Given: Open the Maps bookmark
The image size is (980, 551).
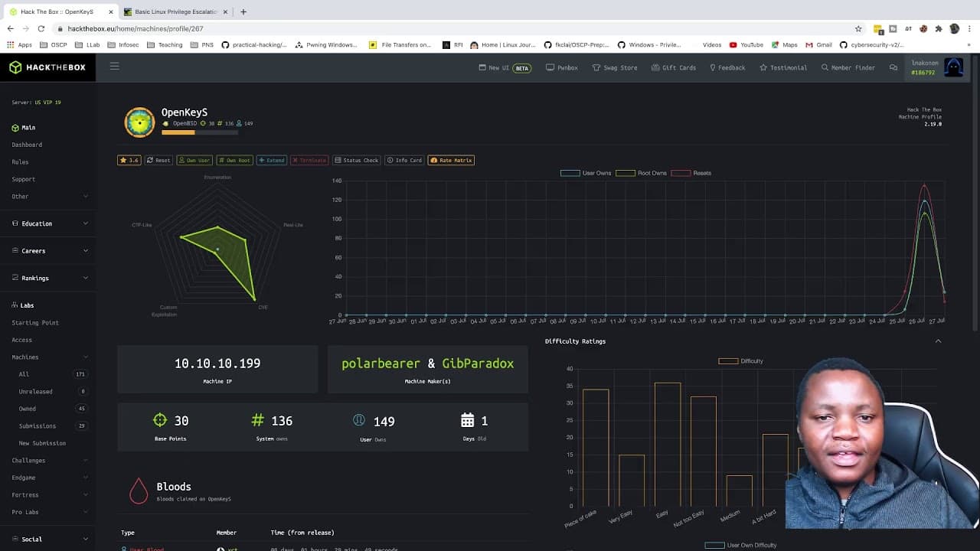Looking at the screenshot, I should tap(784, 44).
